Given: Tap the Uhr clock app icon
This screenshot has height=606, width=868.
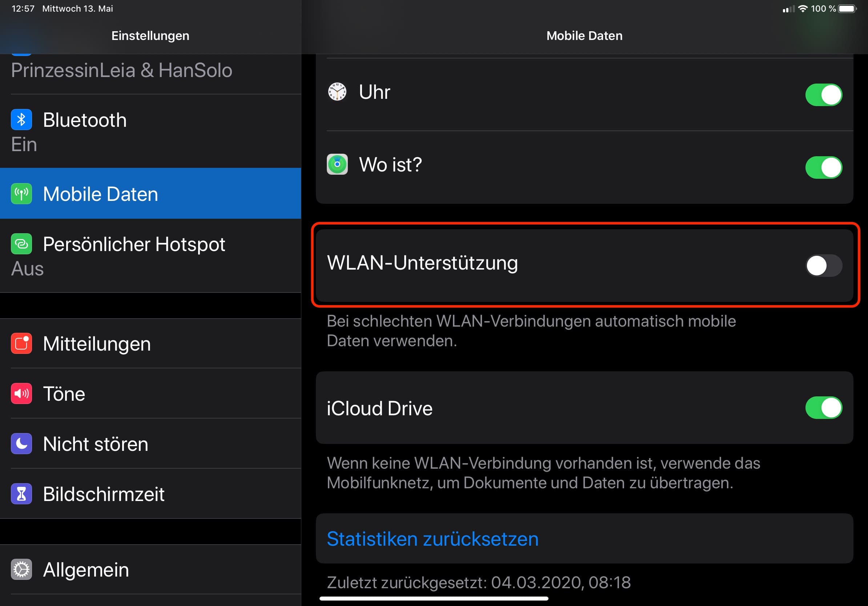Looking at the screenshot, I should 337,92.
